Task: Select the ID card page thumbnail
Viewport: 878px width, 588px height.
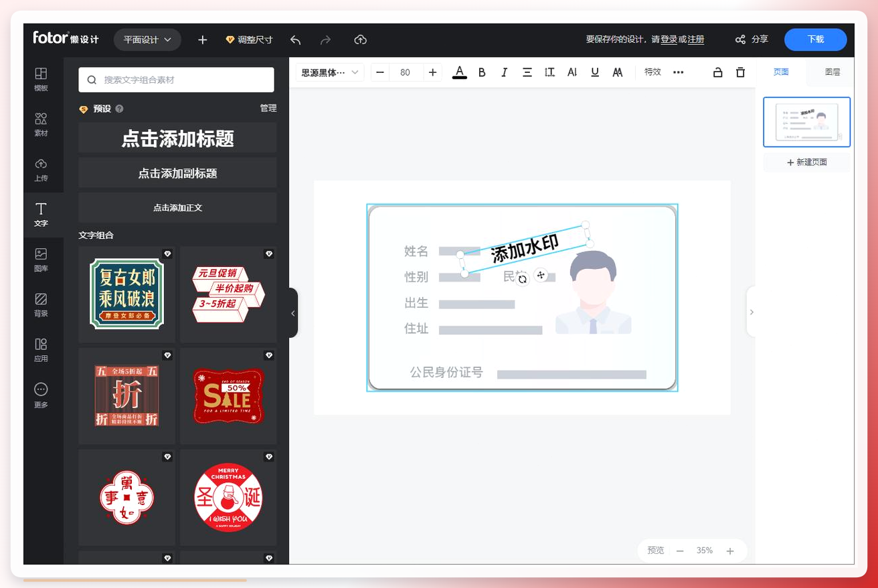Action: tap(807, 122)
